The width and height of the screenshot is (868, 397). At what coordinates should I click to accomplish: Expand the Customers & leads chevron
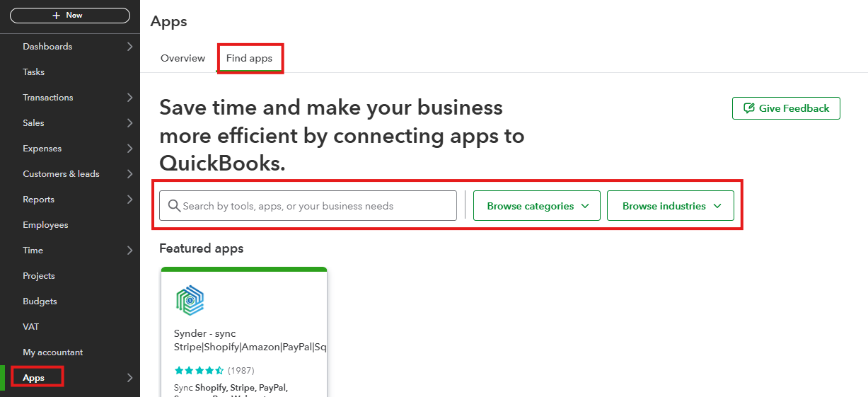pos(129,174)
